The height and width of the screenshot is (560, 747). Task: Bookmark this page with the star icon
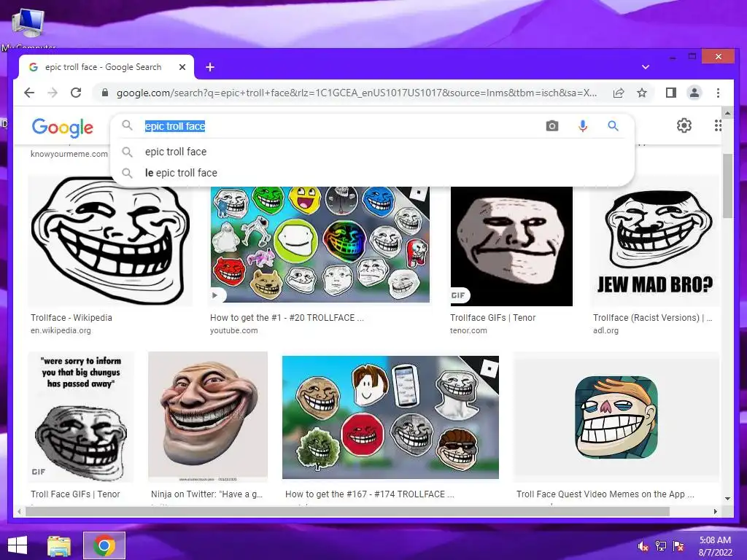click(642, 93)
